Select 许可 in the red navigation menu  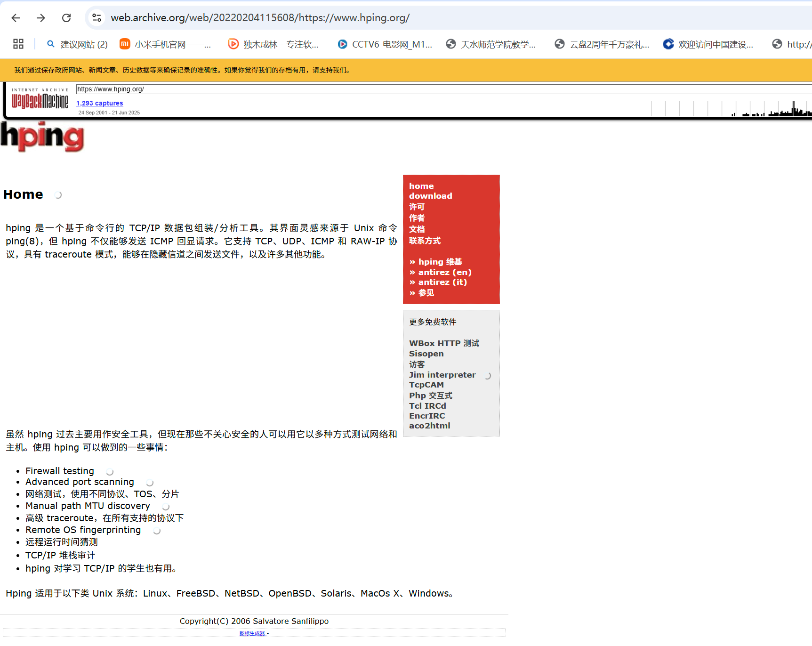pos(417,207)
